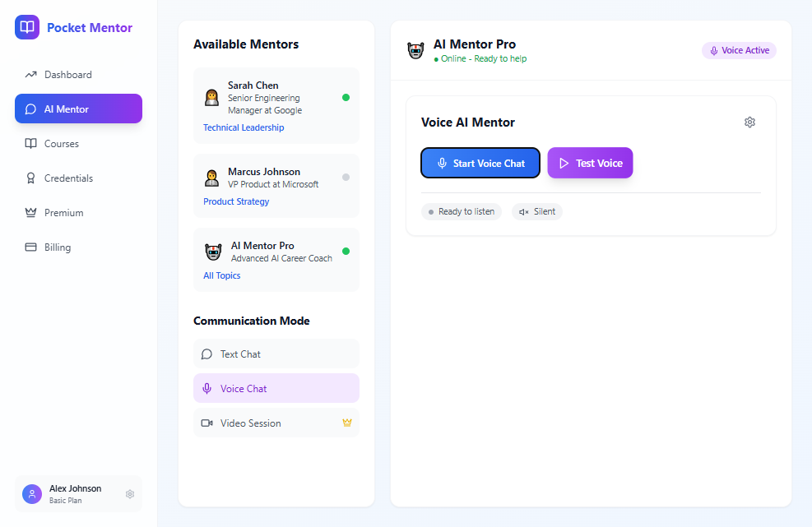Click the Pocket Mentor book logo icon

27,27
